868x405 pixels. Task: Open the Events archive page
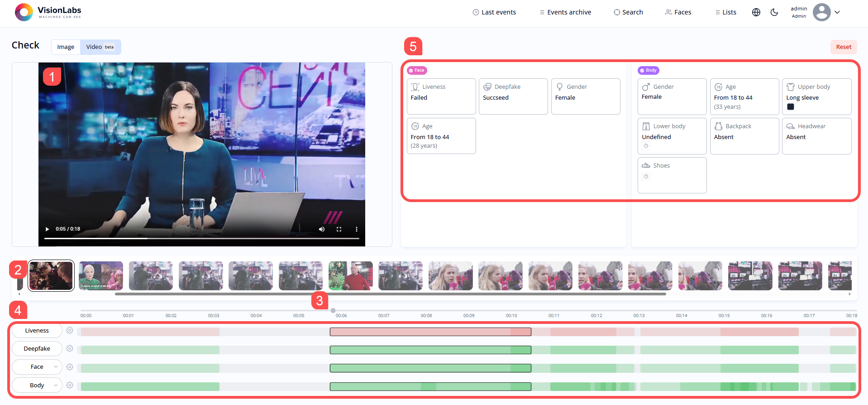click(x=565, y=12)
